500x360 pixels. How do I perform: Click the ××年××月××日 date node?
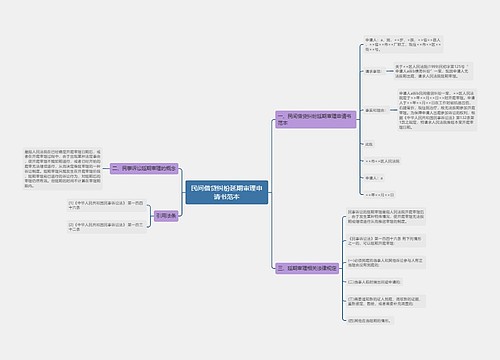point(380,195)
